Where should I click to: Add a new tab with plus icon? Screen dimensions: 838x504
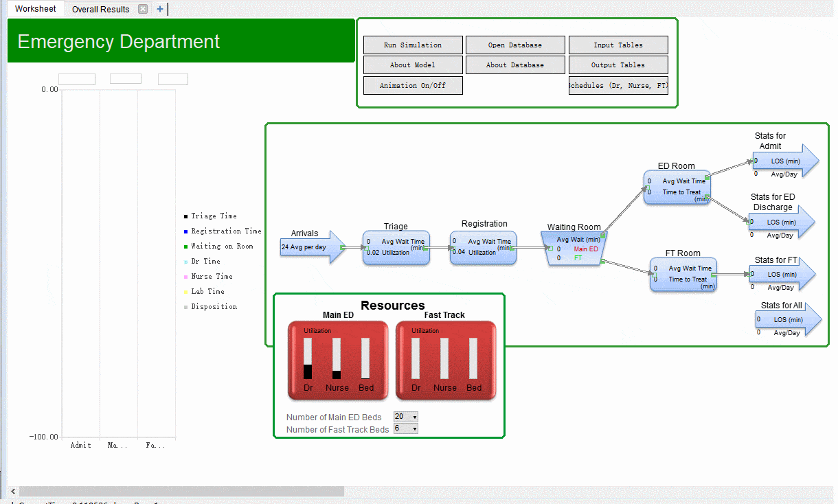(x=160, y=9)
